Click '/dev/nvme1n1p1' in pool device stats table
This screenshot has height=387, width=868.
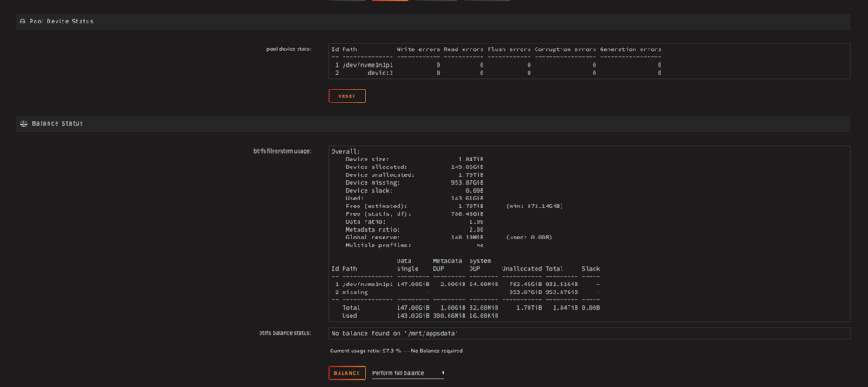tap(367, 65)
